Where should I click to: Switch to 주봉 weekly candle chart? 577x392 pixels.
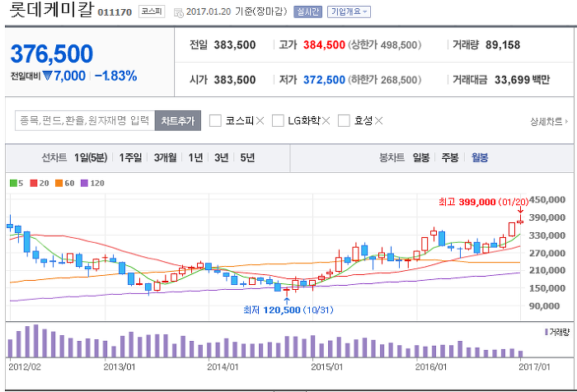[450, 158]
